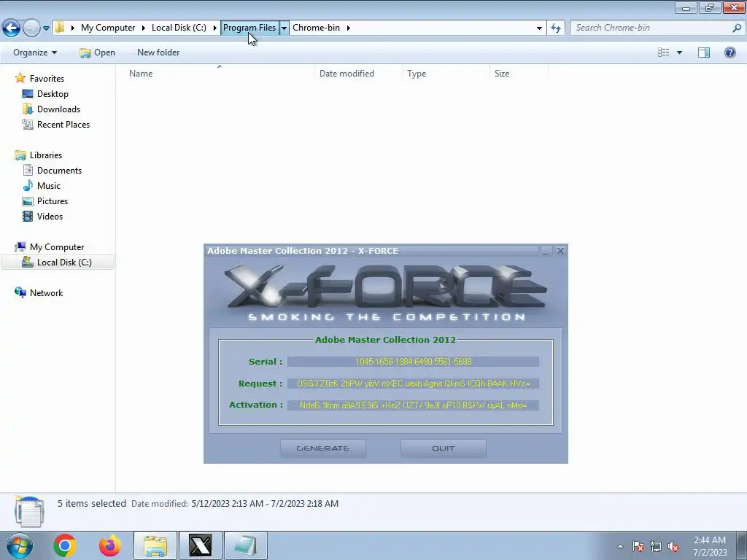The image size is (747, 560).
Task: Navigate to Local Disk (C:) breadcrumb
Action: click(179, 28)
